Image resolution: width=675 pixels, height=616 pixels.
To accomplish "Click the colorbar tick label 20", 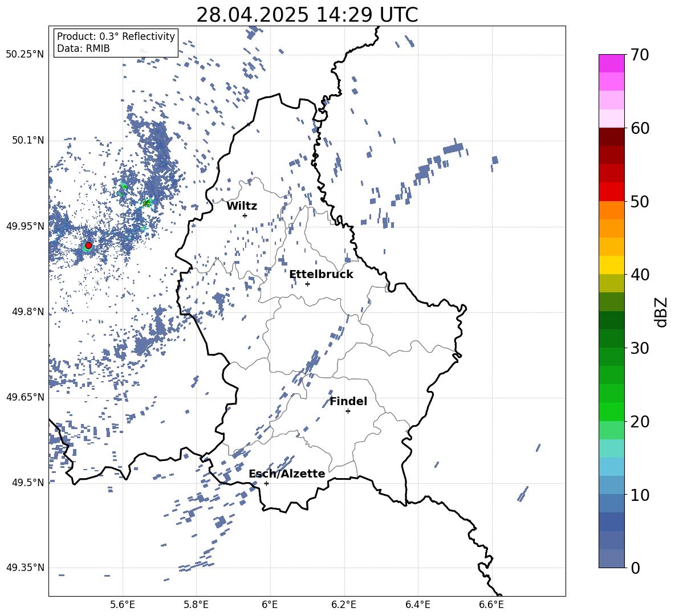I will (640, 421).
